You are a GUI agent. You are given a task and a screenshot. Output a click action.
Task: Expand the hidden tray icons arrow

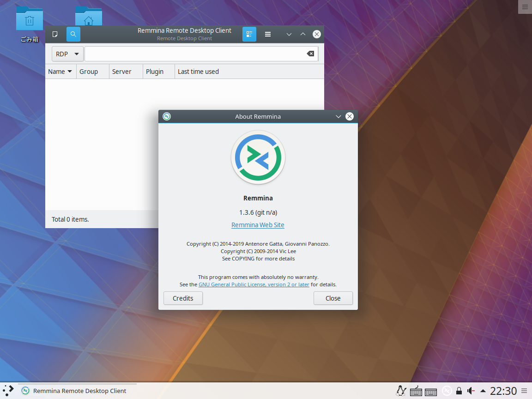[483, 391]
